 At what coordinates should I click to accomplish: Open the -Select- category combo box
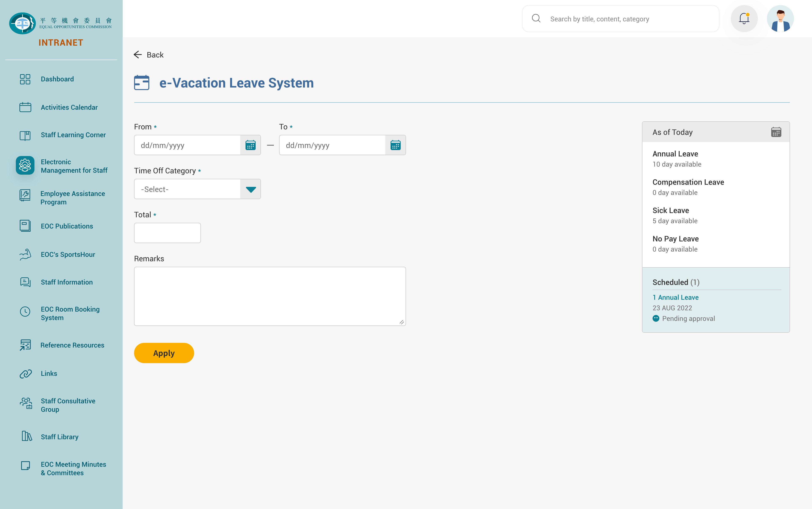click(x=197, y=189)
